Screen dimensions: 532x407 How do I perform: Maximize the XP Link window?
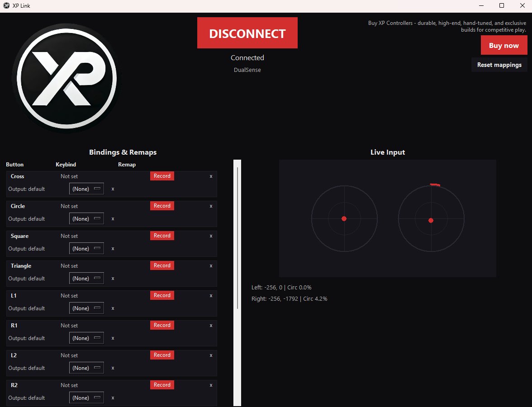point(501,5)
